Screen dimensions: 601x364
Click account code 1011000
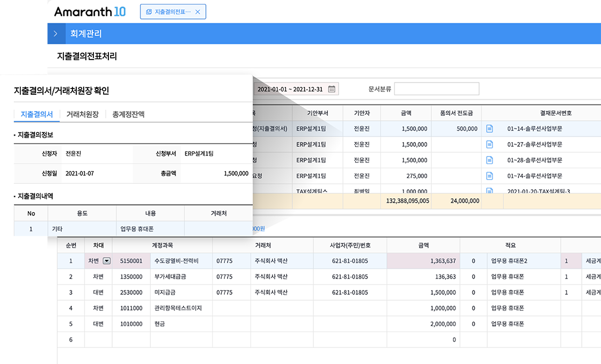[x=131, y=308]
